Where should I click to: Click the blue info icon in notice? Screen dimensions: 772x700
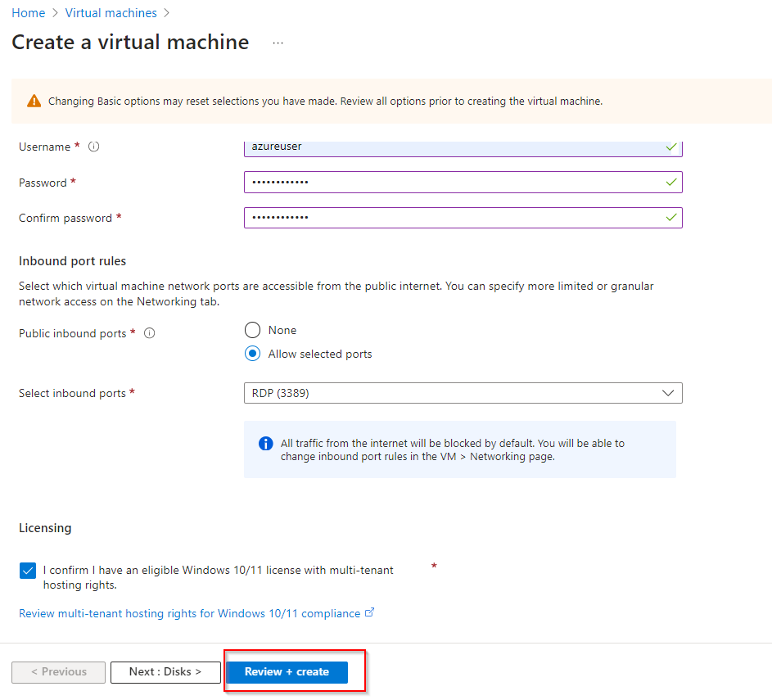266,444
